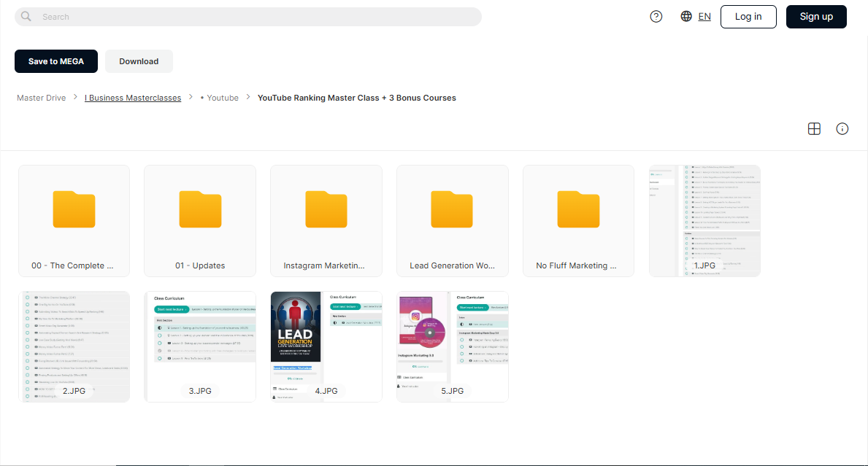Screen dimensions: 868x466
Task: Open the '01 - Updates' folder
Action: point(200,220)
